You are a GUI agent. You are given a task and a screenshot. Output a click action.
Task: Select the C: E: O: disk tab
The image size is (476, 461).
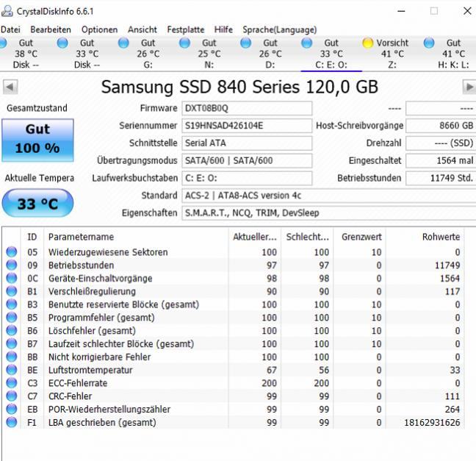[x=331, y=54]
